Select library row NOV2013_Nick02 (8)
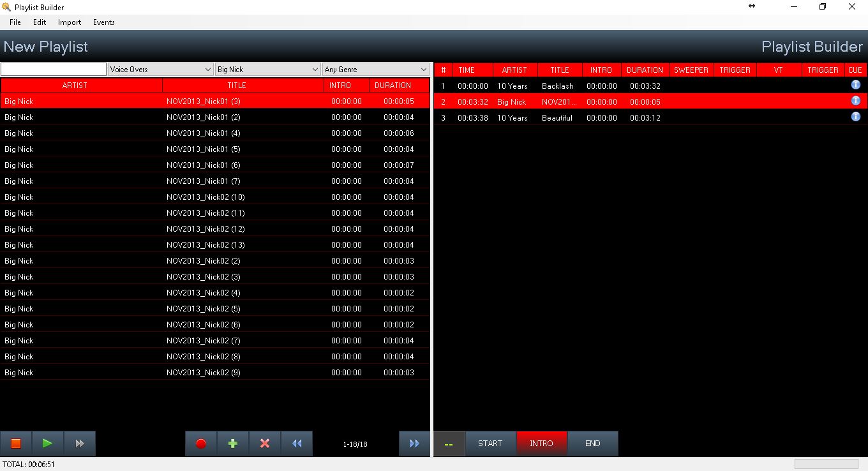 (x=215, y=357)
